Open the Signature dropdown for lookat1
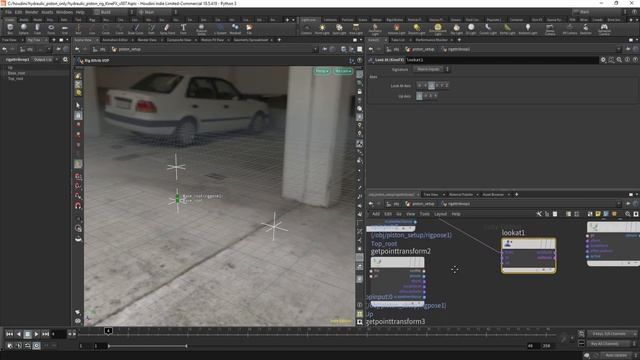Viewport: 640px width, 360px height. pos(432,69)
